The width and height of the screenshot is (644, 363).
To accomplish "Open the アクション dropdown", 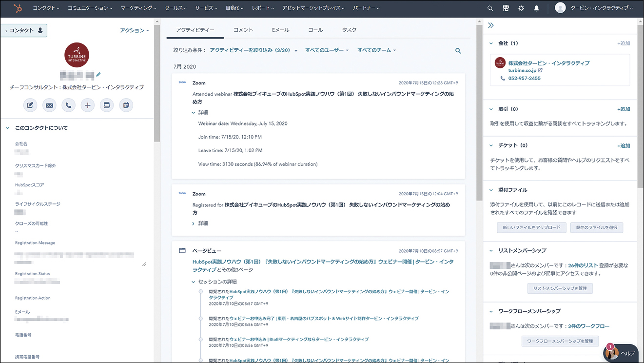I will [x=135, y=30].
